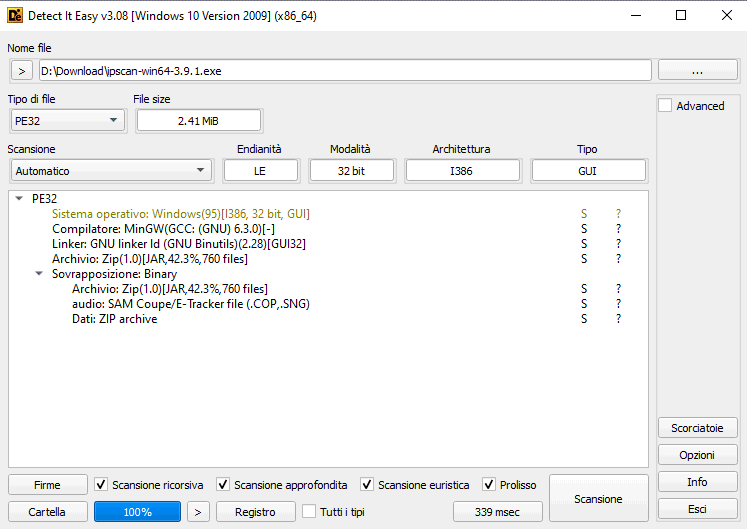Open the Scansione Automatico dropdown
This screenshot has height=529, width=747.
point(111,171)
